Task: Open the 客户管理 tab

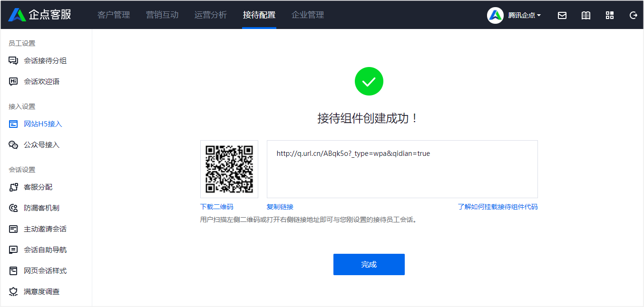Action: click(x=114, y=15)
